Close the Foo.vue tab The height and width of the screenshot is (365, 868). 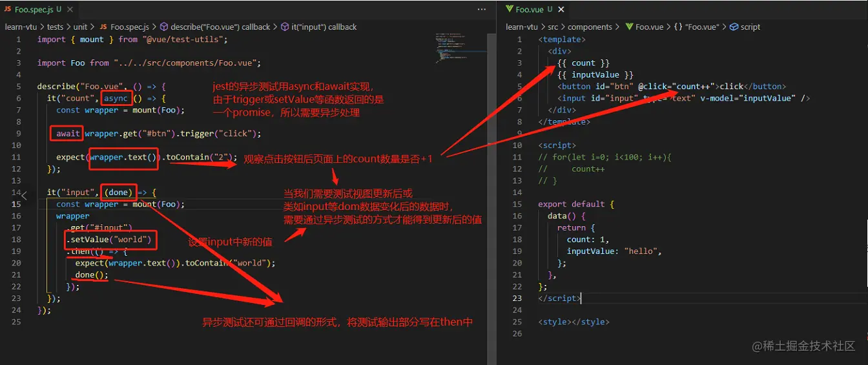pos(561,9)
